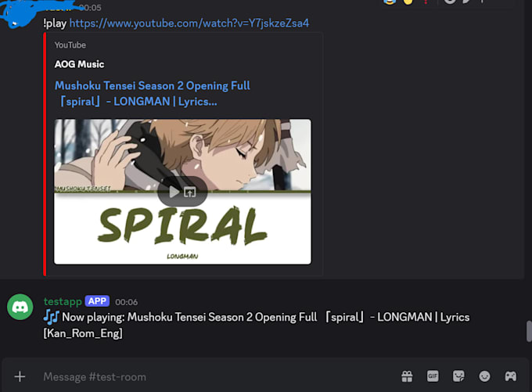The image size is (532, 392).
Task: Click the testapp username
Action: pos(63,301)
